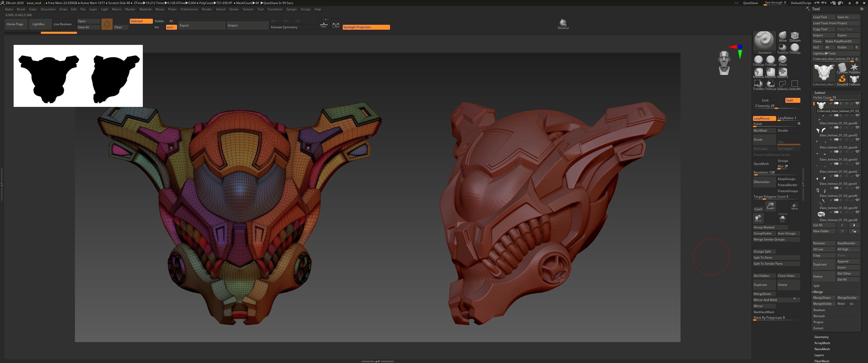Expand the Split subtool section
This screenshot has width=868, height=363.
tap(817, 286)
